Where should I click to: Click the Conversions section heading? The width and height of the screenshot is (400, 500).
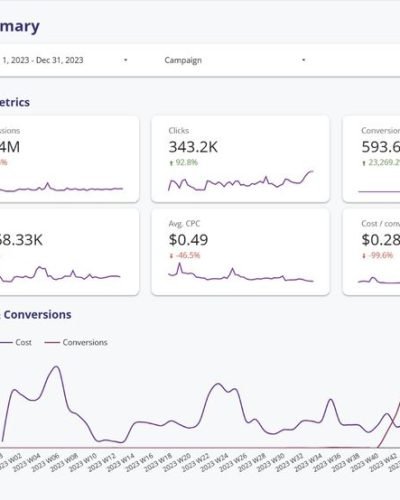tap(37, 315)
